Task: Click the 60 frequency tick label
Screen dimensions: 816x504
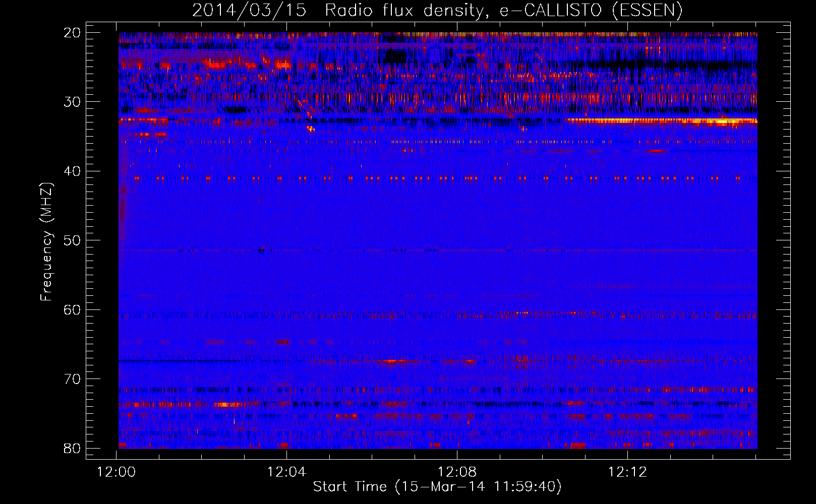Action: 72,310
